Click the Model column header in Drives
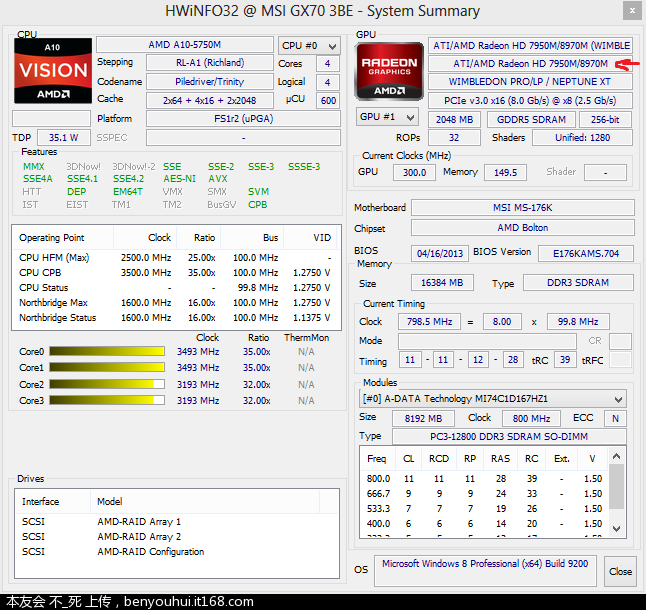Screen dimensions: 646x610 [205, 501]
